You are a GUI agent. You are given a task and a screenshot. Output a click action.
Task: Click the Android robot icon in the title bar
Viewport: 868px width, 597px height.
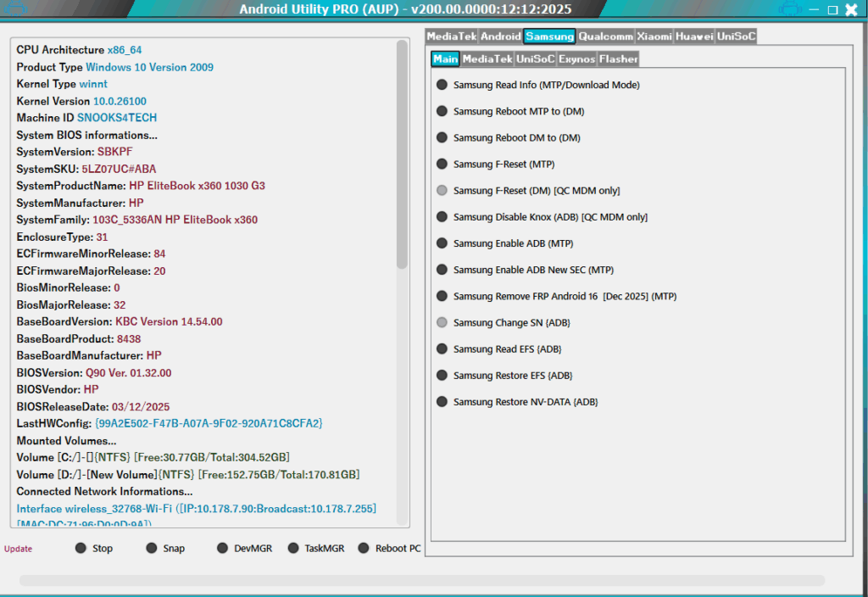790,9
